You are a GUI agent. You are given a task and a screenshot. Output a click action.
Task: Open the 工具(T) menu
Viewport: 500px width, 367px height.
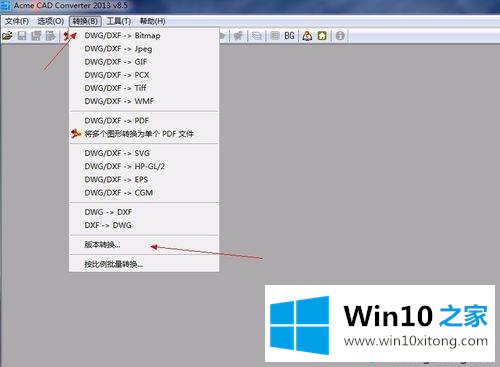coord(118,21)
